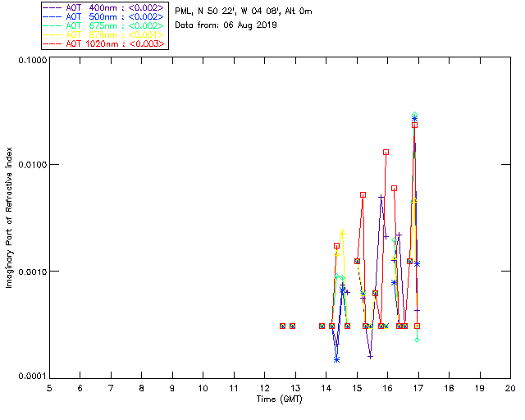Click the y-axis label 0.0100
525x420 pixels.
(32, 165)
